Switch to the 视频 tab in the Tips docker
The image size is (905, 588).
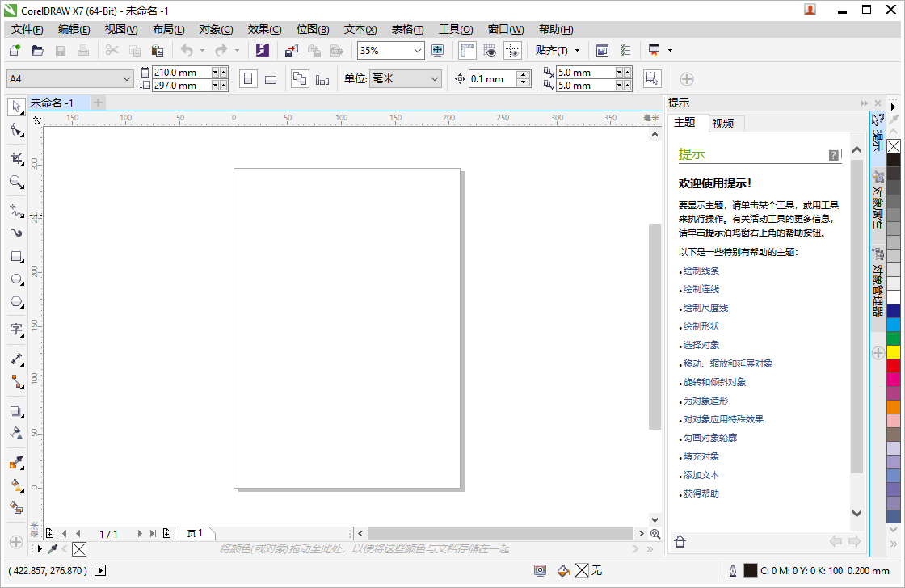(x=723, y=123)
